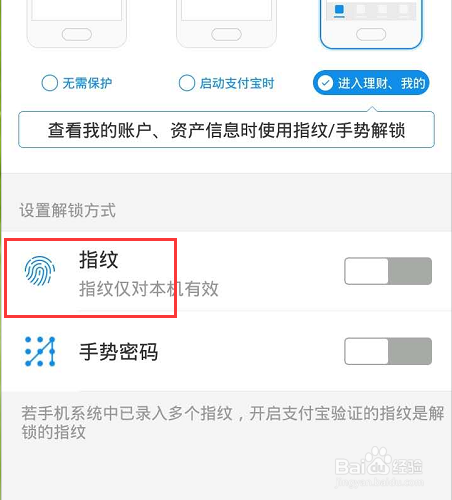Screen dimensions: 452x500
Task: Select the 无需保护 radio button
Action: 77,83
